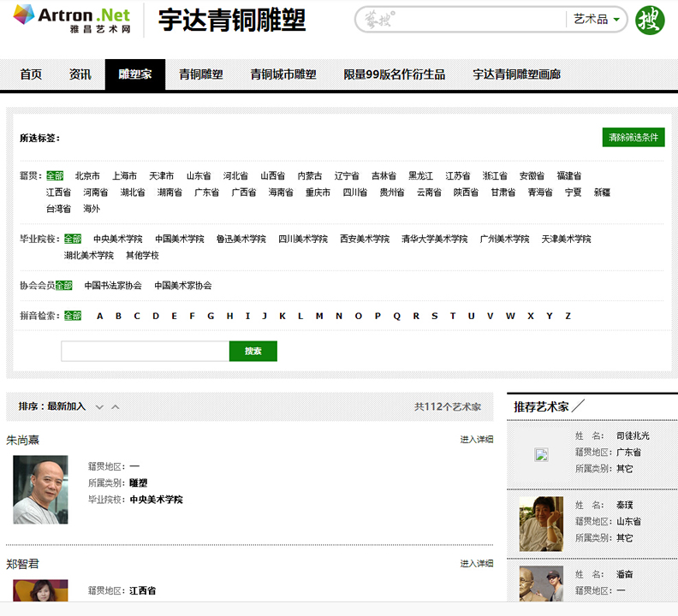The width and height of the screenshot is (678, 616).
Task: Go to the 资讯 navigation tab
Action: pos(80,74)
